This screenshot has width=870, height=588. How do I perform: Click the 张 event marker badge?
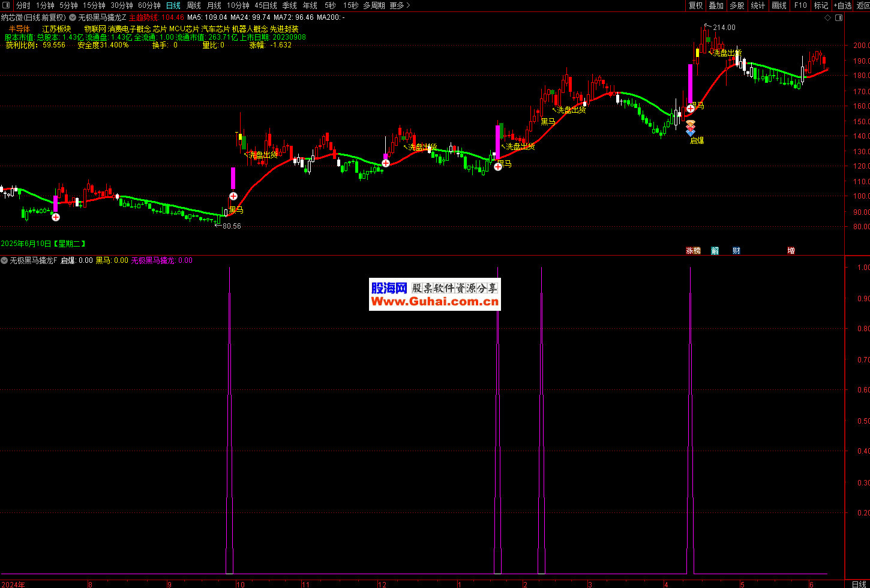coord(689,250)
